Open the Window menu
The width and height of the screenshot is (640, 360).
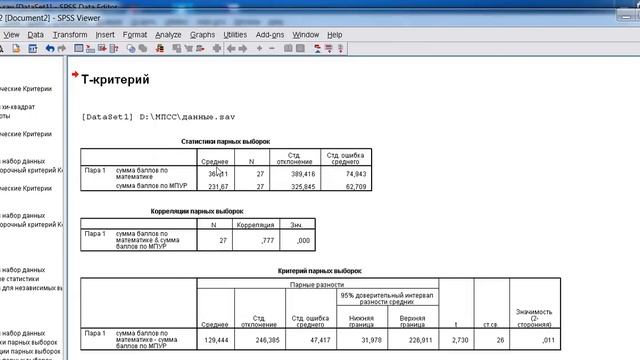pos(306,35)
